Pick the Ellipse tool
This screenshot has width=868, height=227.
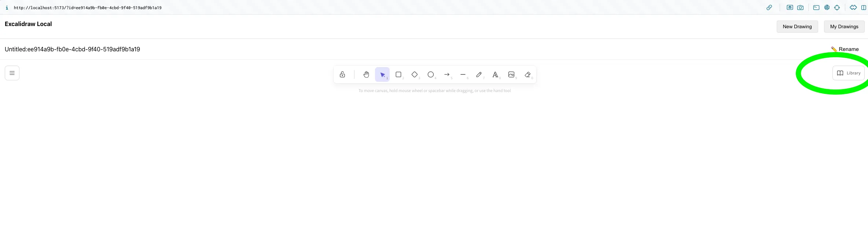coord(431,74)
